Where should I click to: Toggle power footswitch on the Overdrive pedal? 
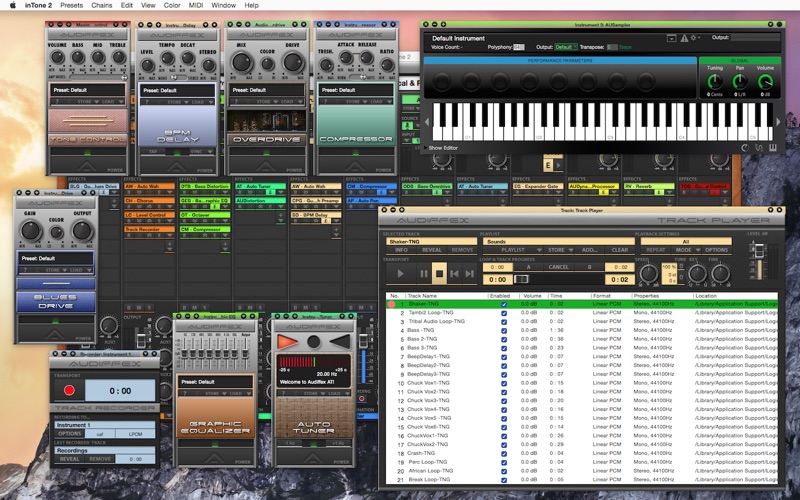[x=266, y=165]
